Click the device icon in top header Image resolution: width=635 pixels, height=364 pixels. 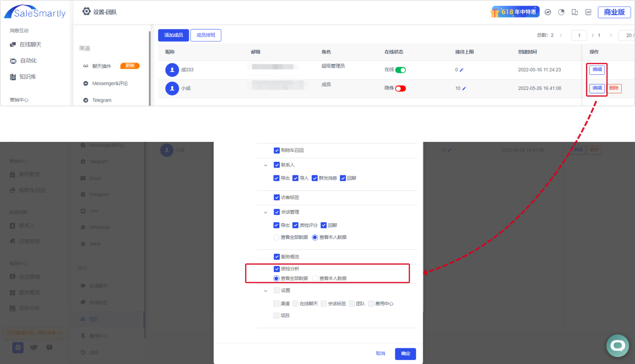coord(574,12)
